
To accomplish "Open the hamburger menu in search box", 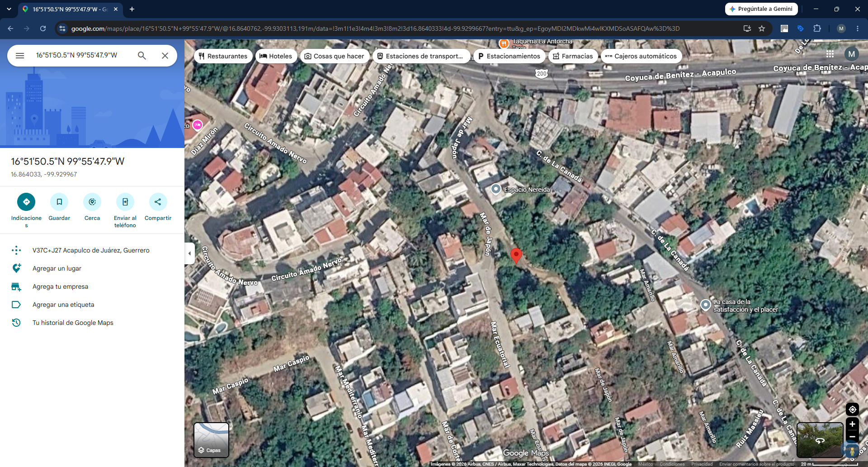I will click(20, 56).
